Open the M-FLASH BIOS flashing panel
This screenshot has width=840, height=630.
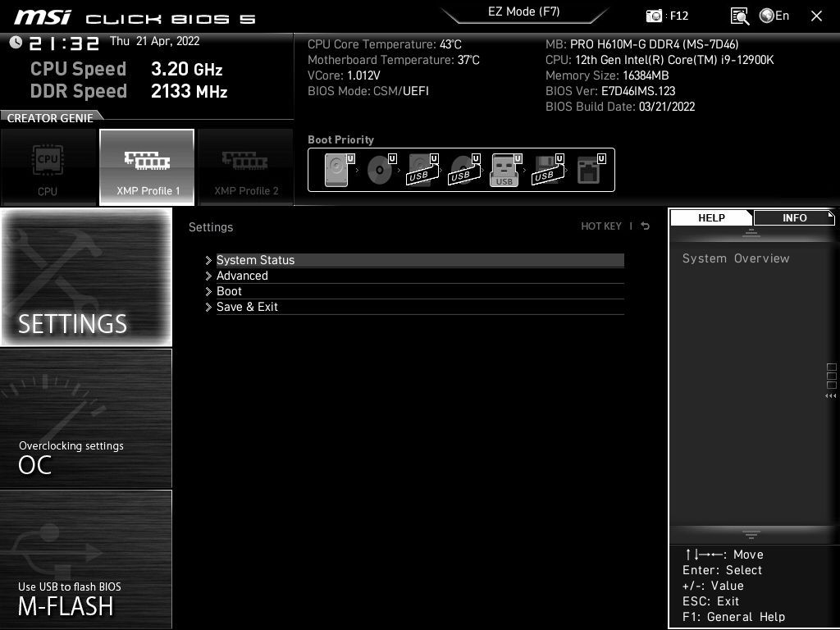click(86, 559)
